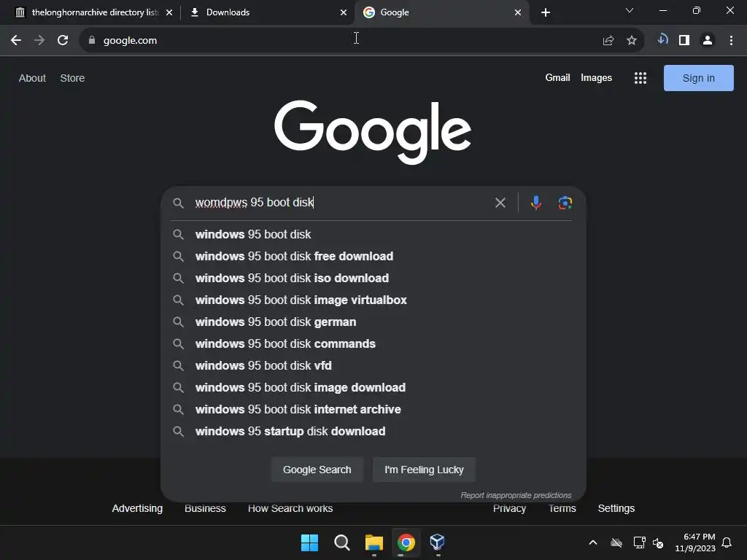The width and height of the screenshot is (747, 560).
Task: Open the Store link
Action: pyautogui.click(x=72, y=78)
